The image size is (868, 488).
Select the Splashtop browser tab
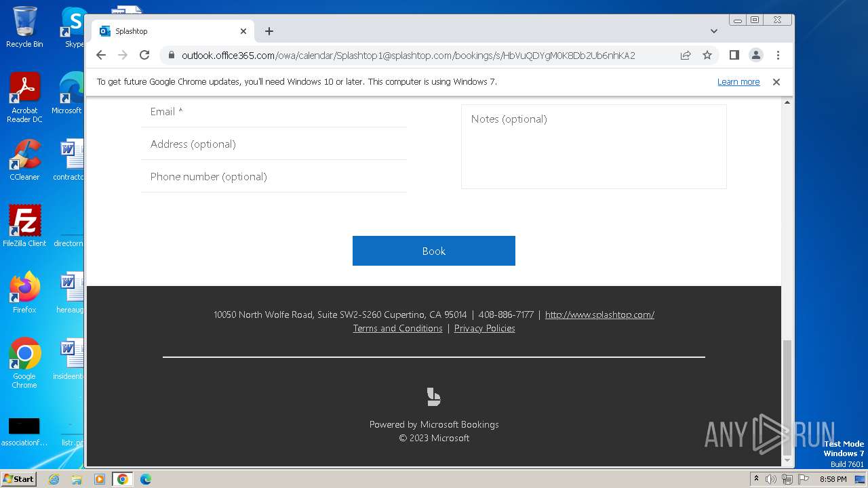tap(173, 31)
